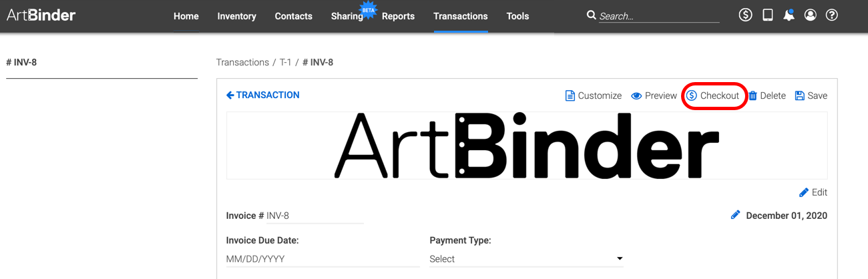Click the Save invoice button

[811, 95]
